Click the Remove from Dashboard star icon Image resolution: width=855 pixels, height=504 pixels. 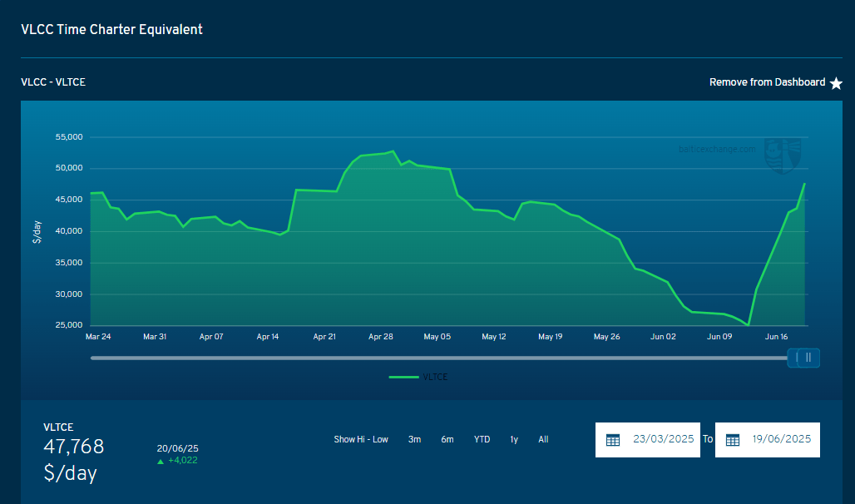pos(836,83)
